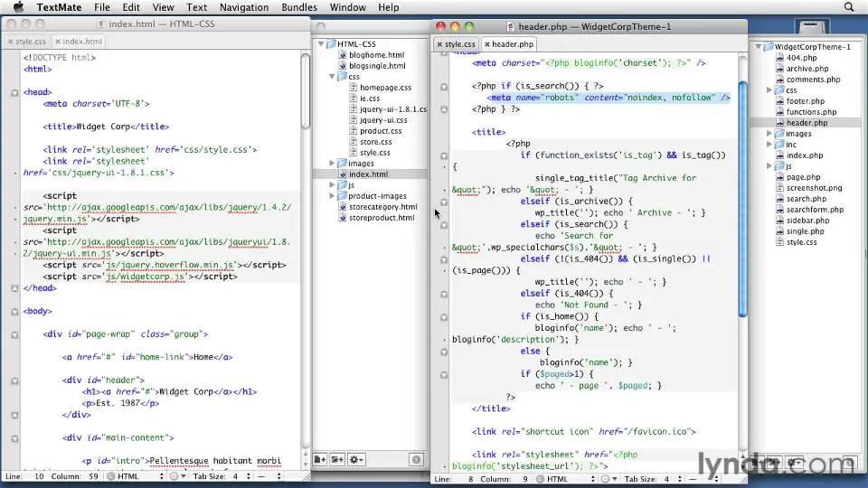Open the Apple menu
The width and height of the screenshot is (868, 488).
point(18,7)
